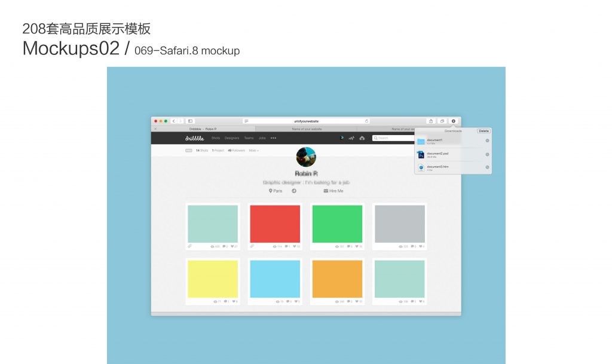
Task: Open the show all tabs icon
Action: (442, 121)
